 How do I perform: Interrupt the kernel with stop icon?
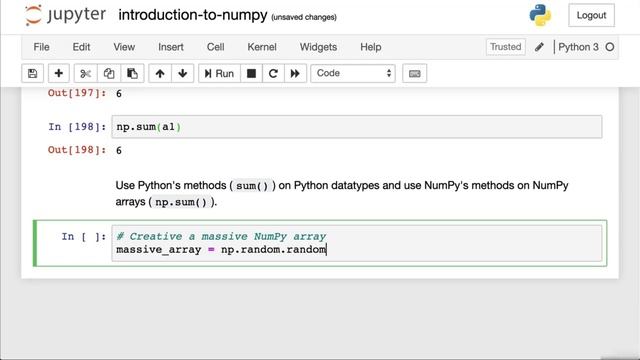pos(251,73)
